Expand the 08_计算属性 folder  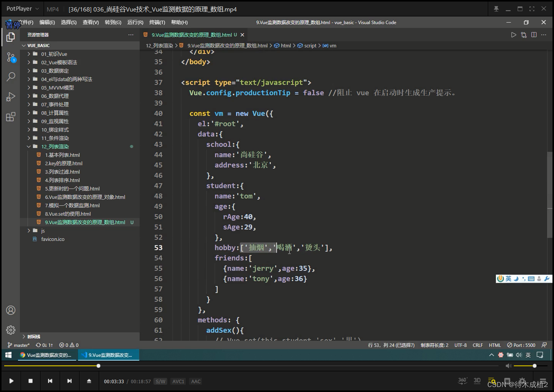[x=80, y=113]
